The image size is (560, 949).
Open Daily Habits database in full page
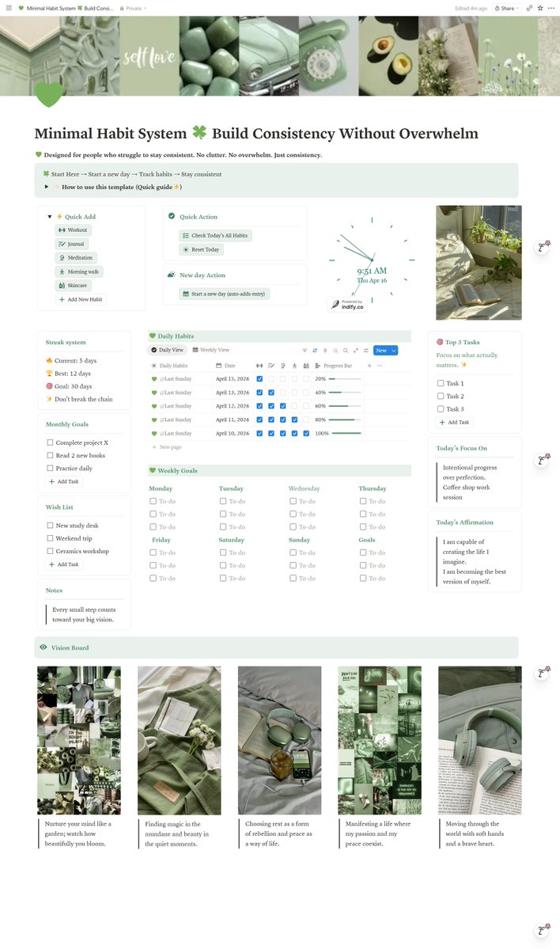coord(356,351)
